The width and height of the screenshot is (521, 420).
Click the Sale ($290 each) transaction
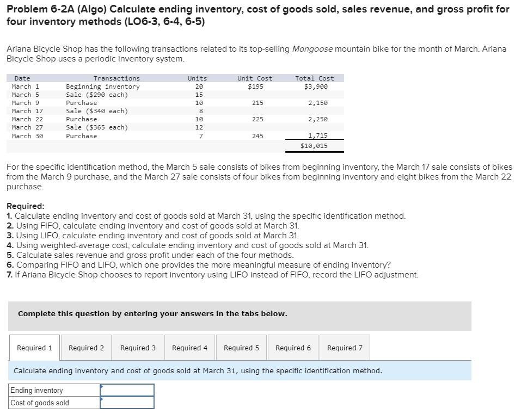[97, 95]
